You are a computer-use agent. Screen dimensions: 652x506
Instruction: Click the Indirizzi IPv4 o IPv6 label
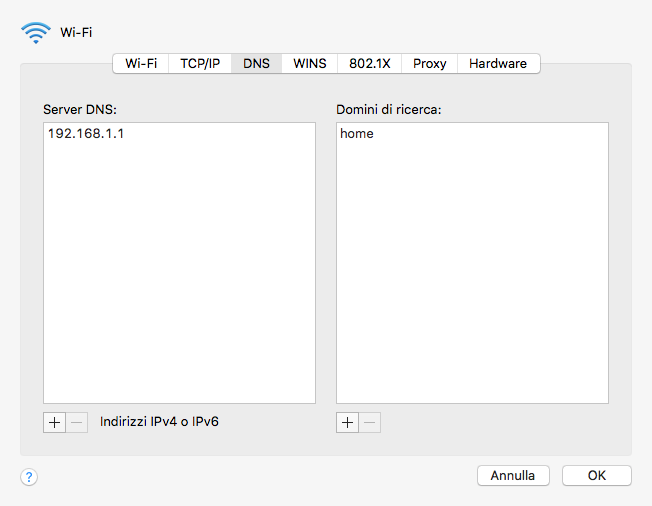pos(159,422)
